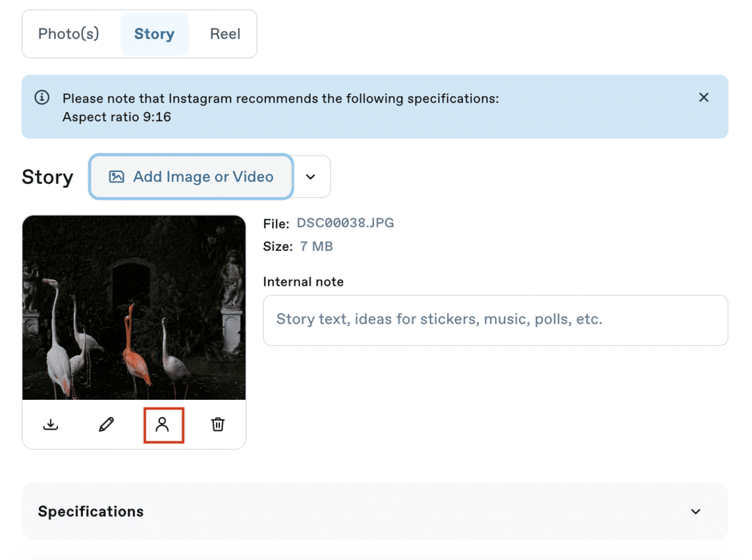Screen dimensions: 752x560
Task: Focus the Internal note text field
Action: coord(495,320)
